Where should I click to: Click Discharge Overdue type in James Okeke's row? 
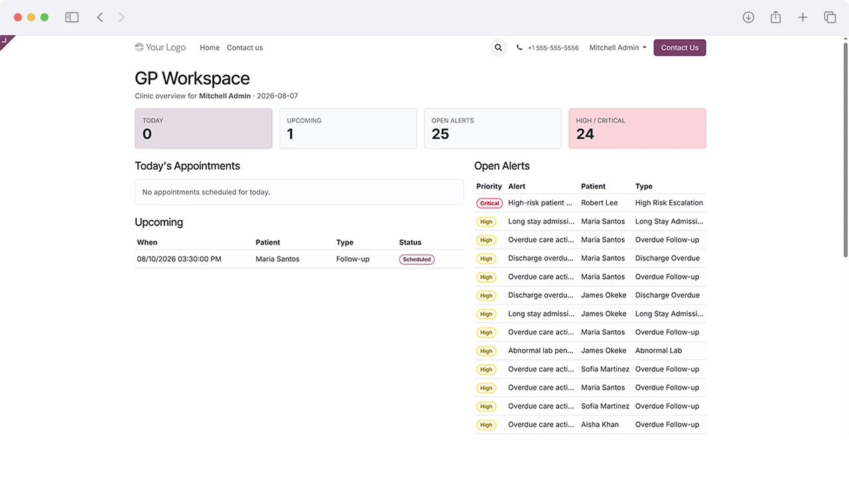point(667,295)
